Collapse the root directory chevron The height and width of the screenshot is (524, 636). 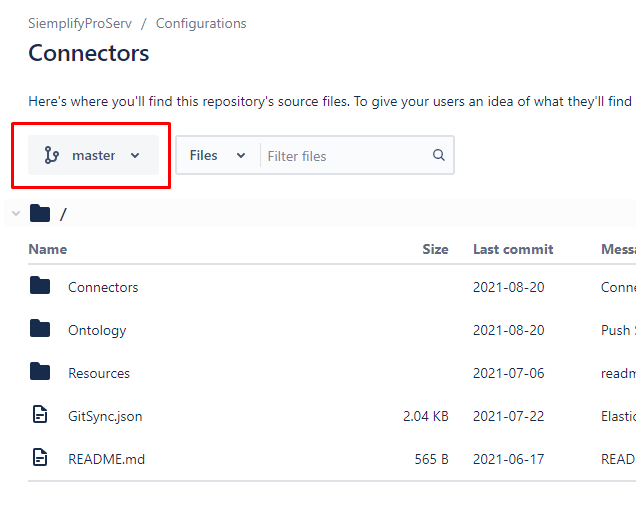(x=15, y=214)
